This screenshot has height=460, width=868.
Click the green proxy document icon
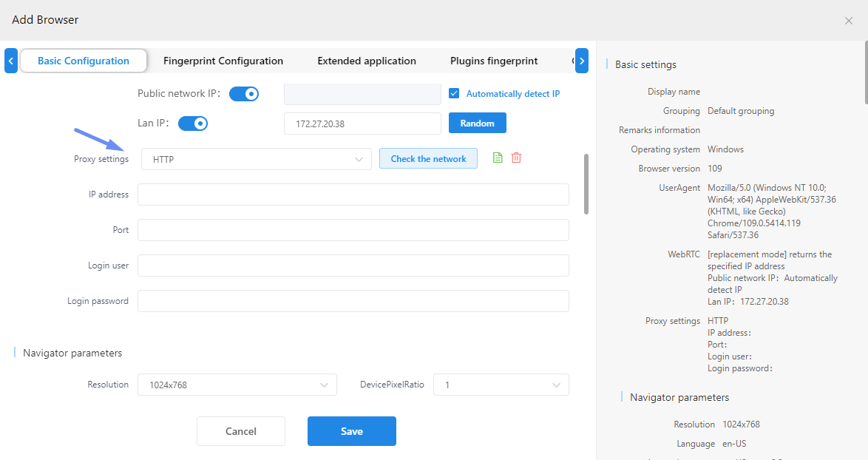(498, 158)
